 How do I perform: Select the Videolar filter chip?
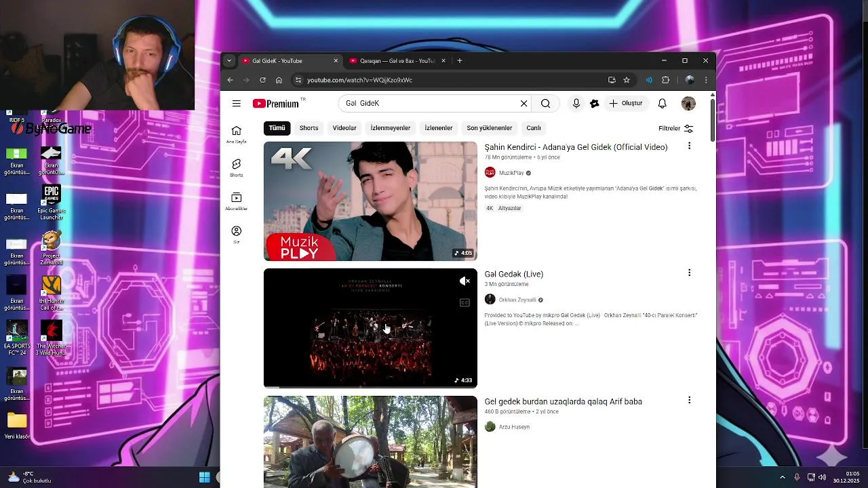[x=344, y=128]
